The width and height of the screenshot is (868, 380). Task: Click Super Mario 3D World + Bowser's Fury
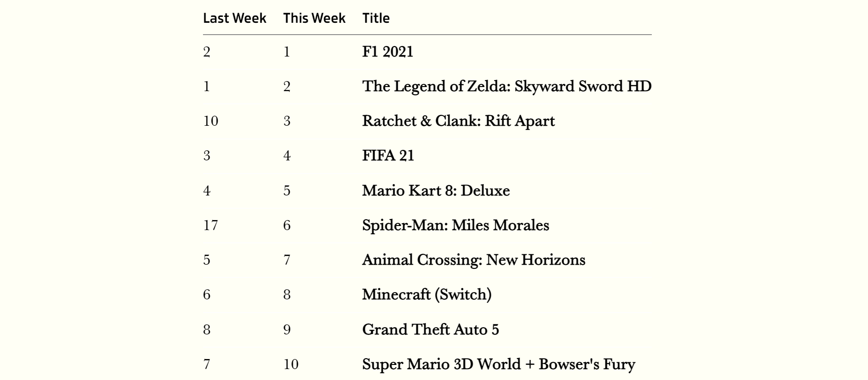tap(499, 364)
